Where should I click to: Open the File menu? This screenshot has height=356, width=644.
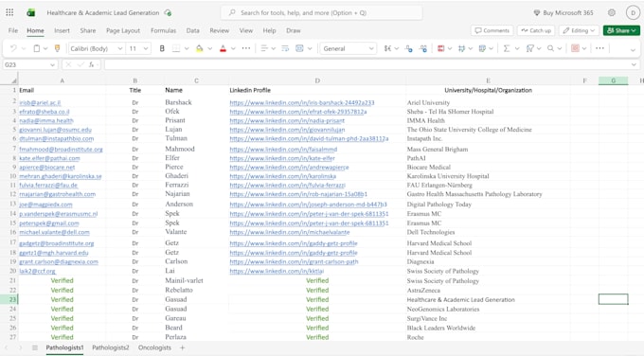[13, 30]
